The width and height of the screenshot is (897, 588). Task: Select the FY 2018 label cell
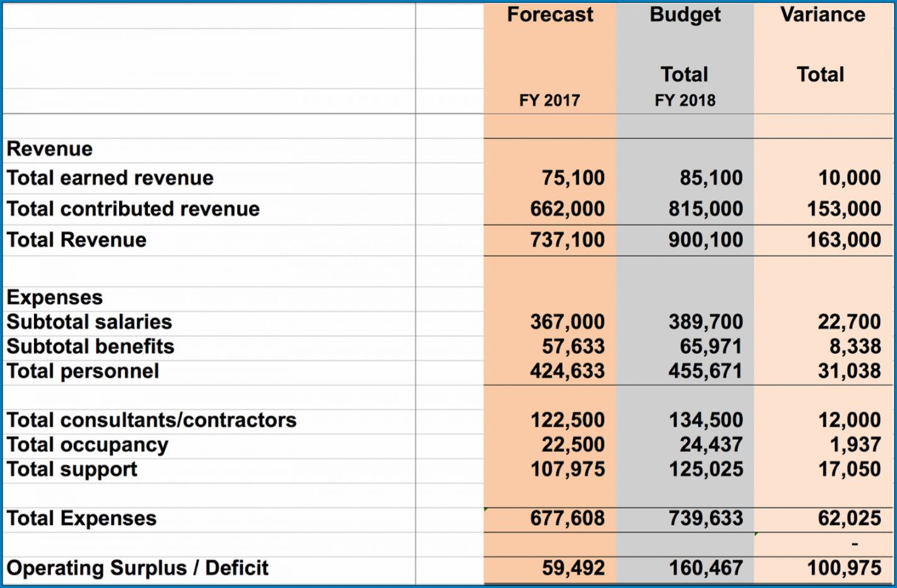pyautogui.click(x=685, y=100)
